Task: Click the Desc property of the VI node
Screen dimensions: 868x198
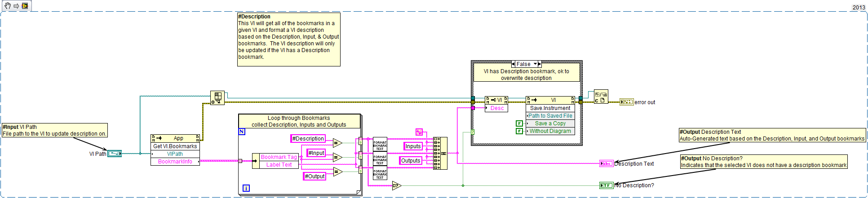Action: (x=497, y=108)
